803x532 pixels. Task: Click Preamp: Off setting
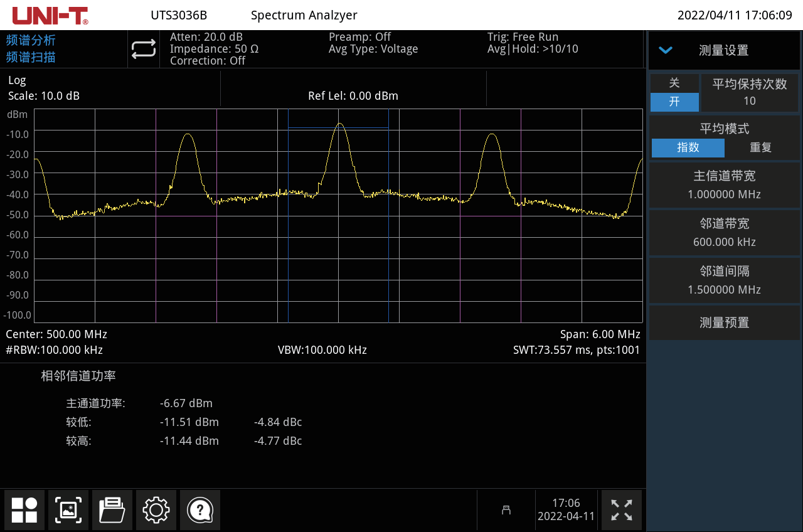[x=360, y=37]
